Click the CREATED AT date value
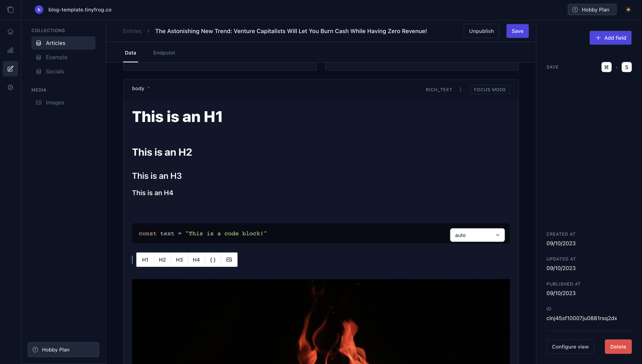Viewport: 642px width, 364px height. coord(561,243)
